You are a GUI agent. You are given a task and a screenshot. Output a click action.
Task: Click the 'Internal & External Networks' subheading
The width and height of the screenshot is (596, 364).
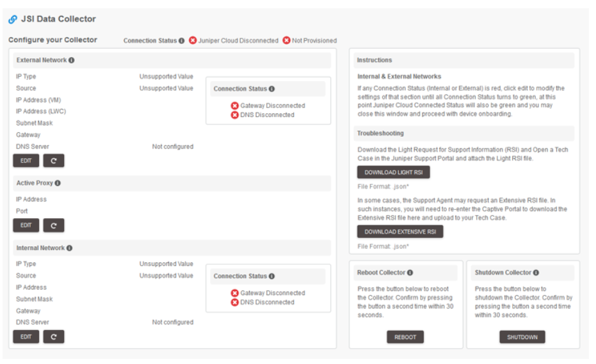point(399,77)
